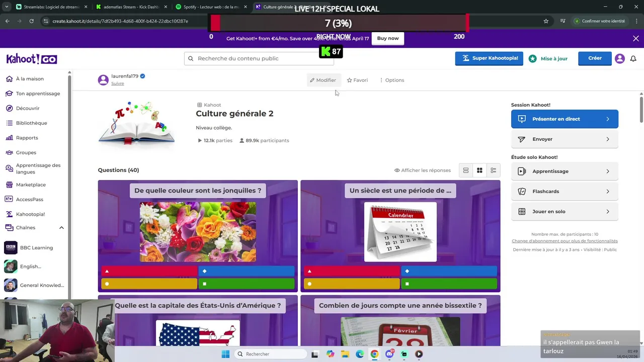
Task: Open the BBC Learning channel
Action: [x=35, y=247]
